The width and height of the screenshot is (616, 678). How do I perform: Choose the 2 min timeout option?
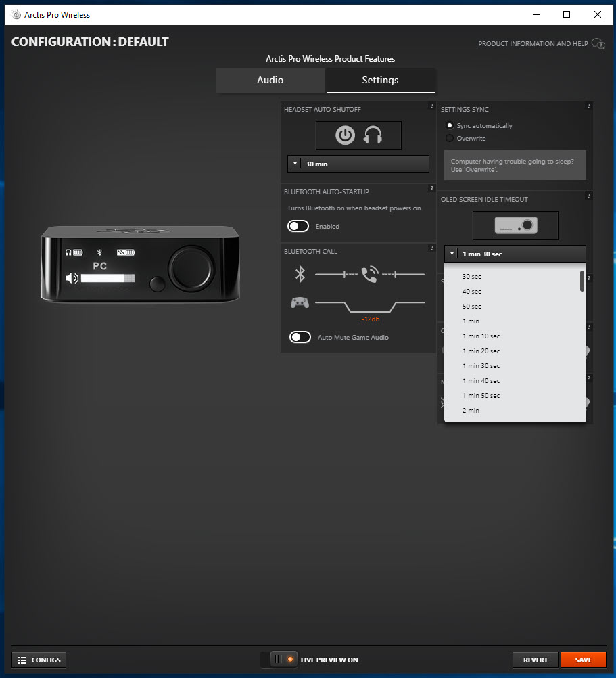[515, 410]
